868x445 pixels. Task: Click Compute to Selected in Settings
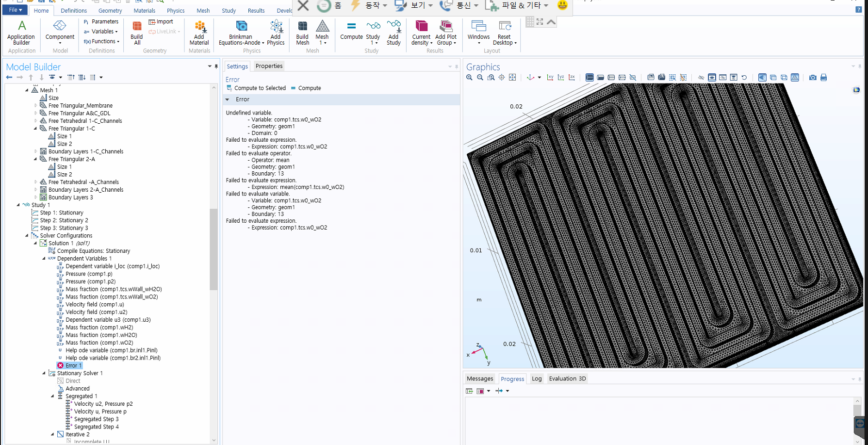pos(256,88)
